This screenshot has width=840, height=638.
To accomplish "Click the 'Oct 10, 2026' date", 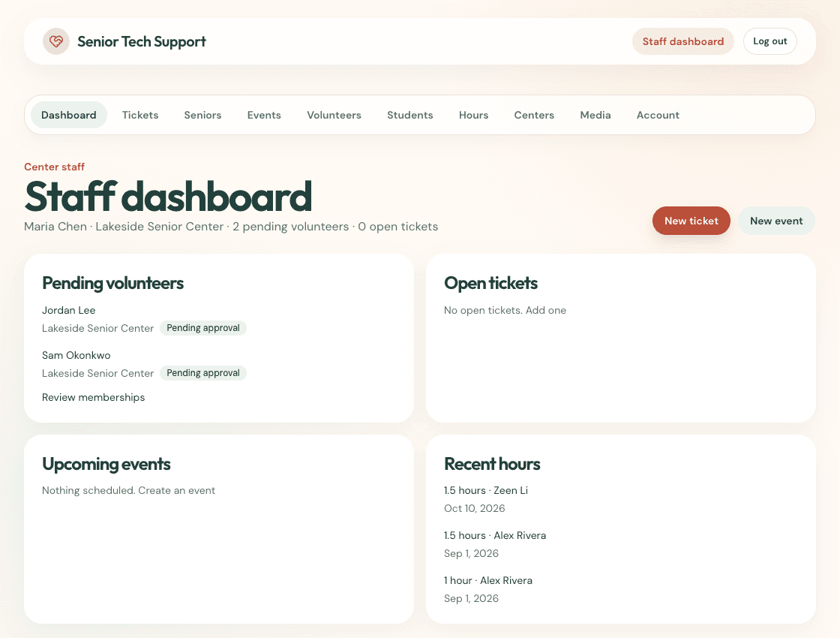I will (x=475, y=508).
